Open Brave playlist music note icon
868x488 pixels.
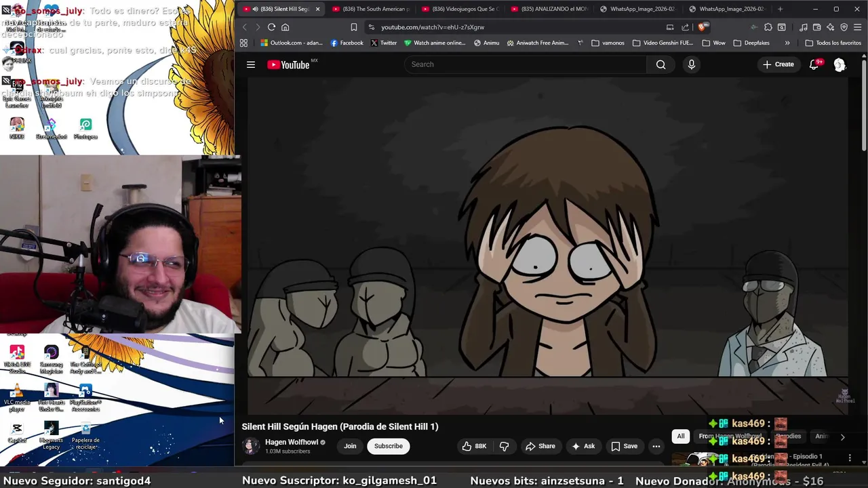coord(804,27)
